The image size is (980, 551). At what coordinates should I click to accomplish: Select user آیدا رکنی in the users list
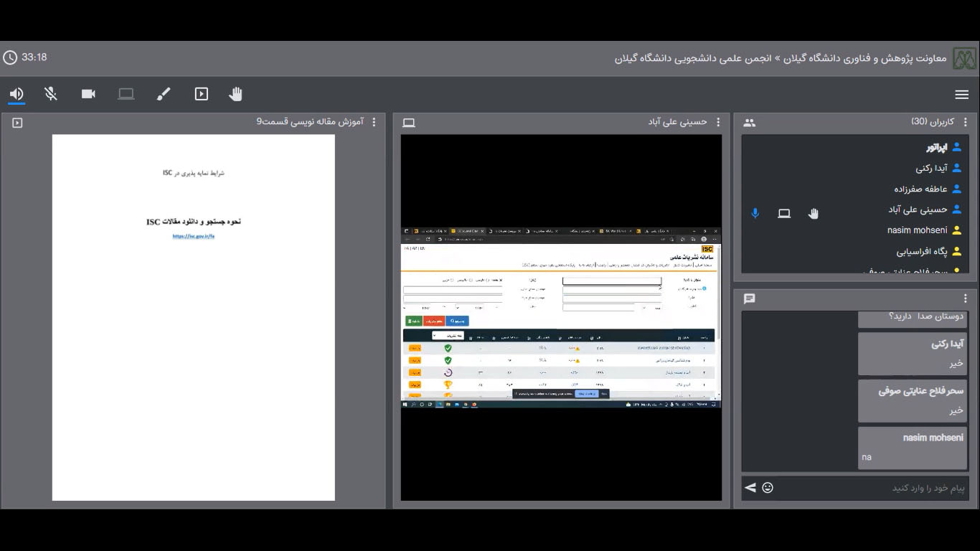coord(931,169)
